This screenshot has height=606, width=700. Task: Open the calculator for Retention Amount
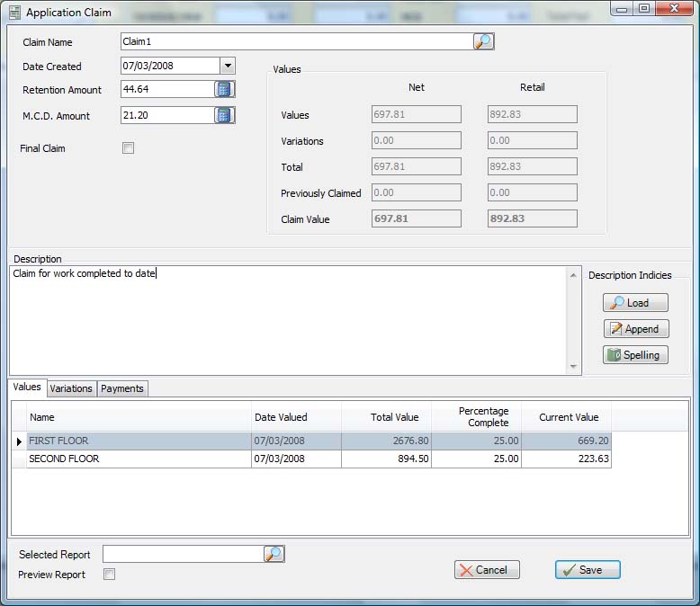tap(224, 89)
